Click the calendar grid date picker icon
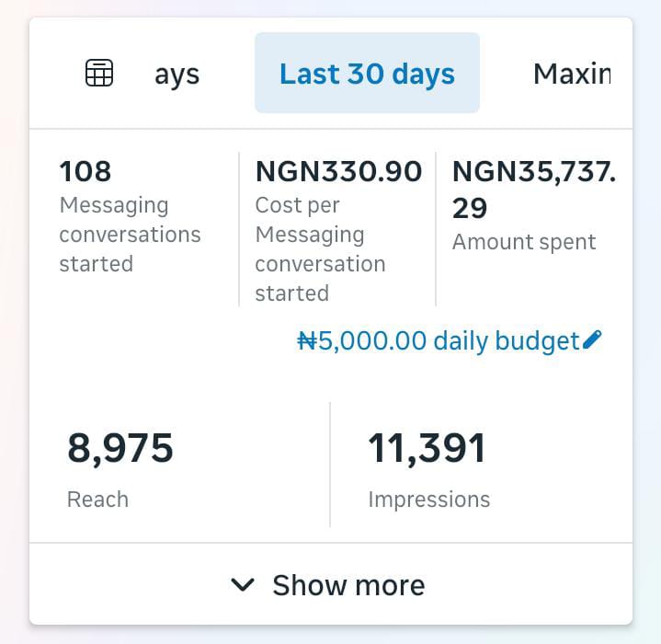 click(99, 73)
